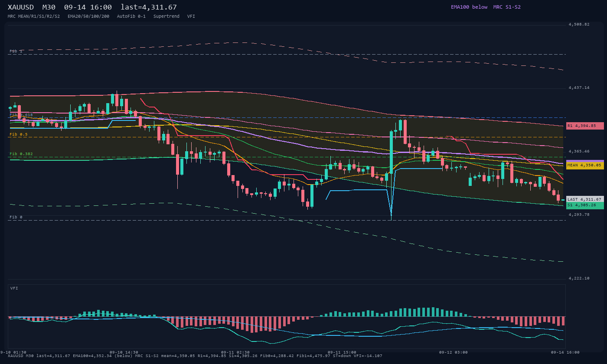
Task: Click the 'Fib 0.382' level label
Action: tap(21, 154)
